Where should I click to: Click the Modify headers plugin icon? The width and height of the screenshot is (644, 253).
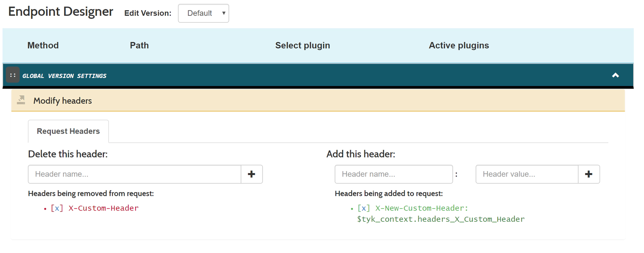pyautogui.click(x=21, y=100)
